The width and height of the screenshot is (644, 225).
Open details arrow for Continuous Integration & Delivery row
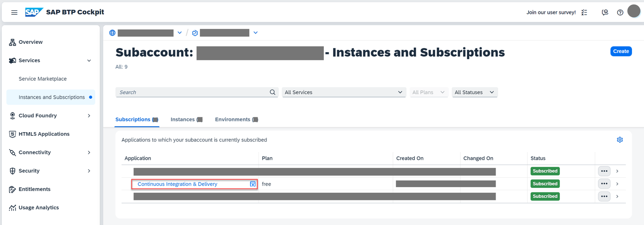point(617,184)
